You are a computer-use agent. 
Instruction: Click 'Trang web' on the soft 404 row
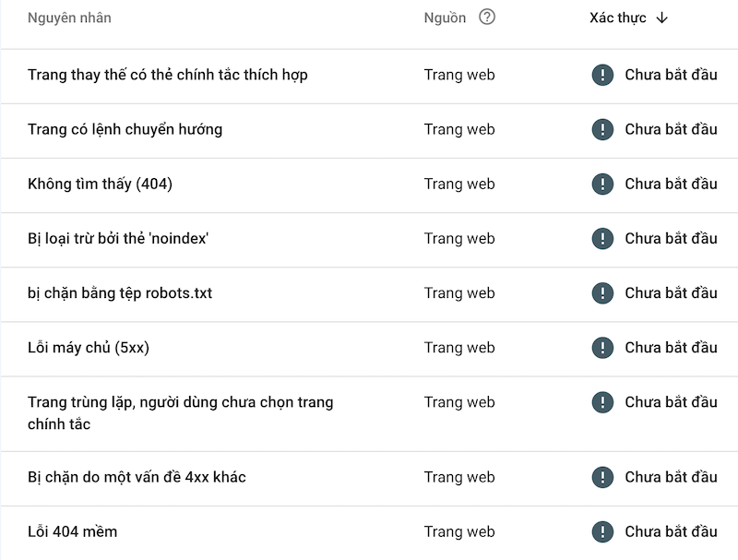pos(460,531)
